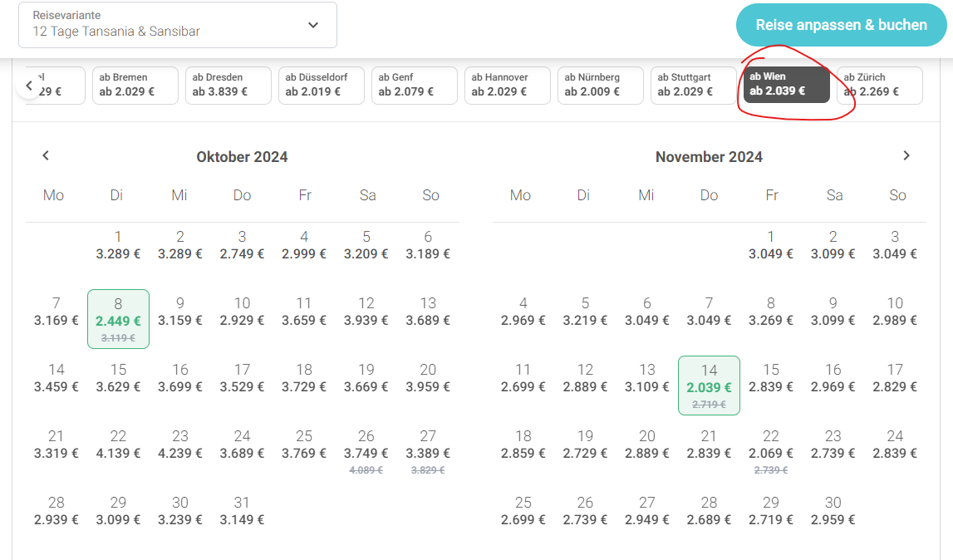Pick November 19 priced 2.729 €
Viewport: 953px width, 560px height.
(585, 445)
